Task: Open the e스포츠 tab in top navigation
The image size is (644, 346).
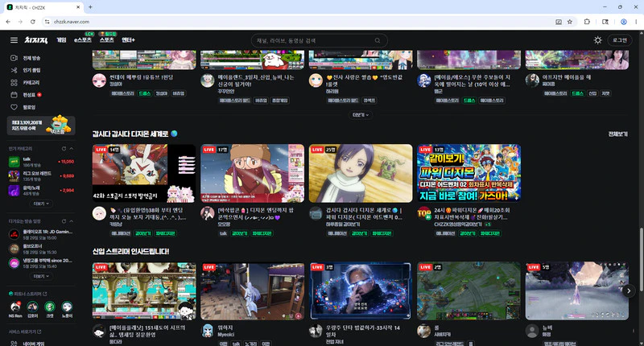Action: tap(83, 39)
